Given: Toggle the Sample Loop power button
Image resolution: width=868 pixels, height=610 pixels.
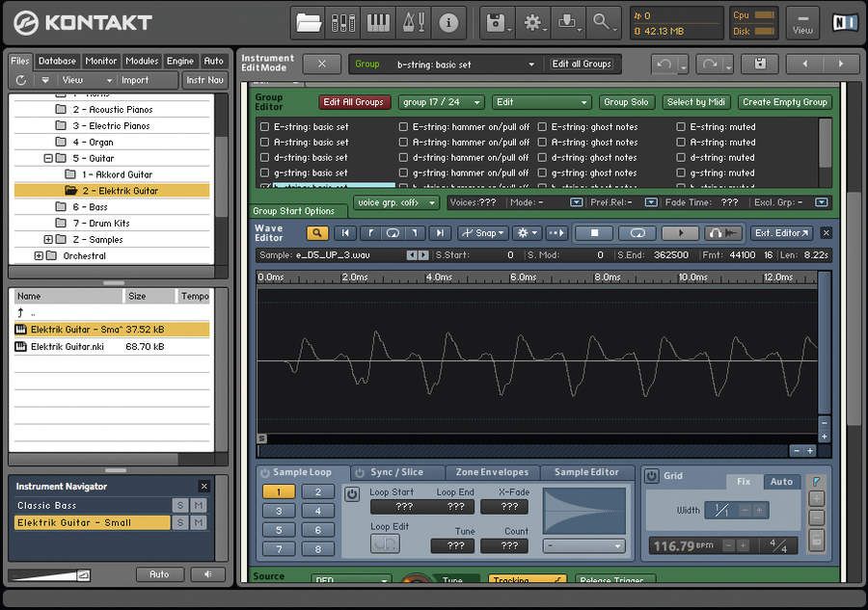Looking at the screenshot, I should pyautogui.click(x=265, y=472).
